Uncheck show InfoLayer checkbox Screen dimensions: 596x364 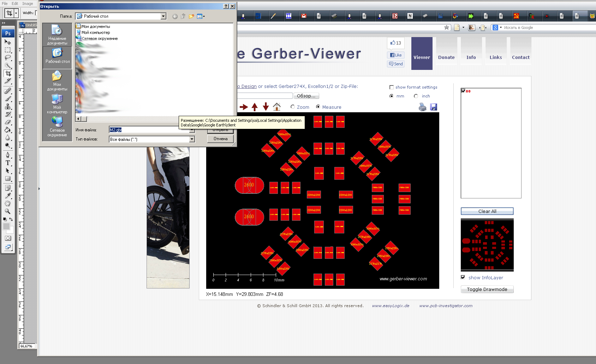pos(463,277)
